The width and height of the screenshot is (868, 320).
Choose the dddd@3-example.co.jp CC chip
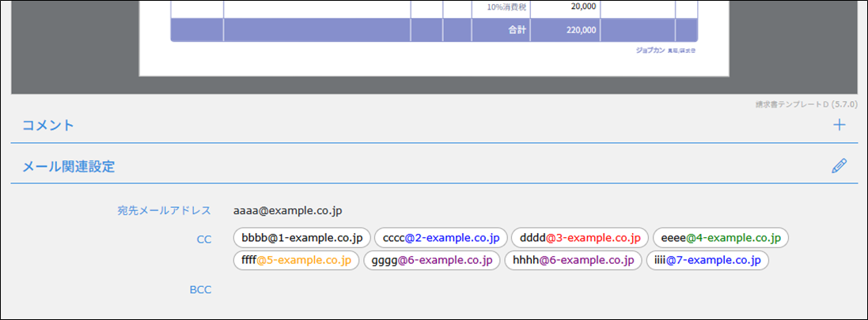[580, 238]
